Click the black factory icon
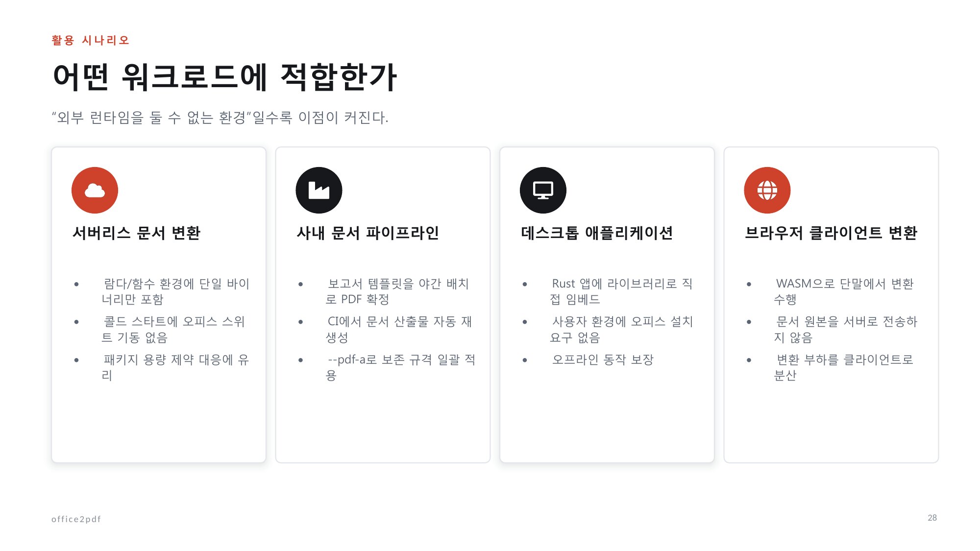This screenshot has height=551, width=980. click(x=319, y=190)
